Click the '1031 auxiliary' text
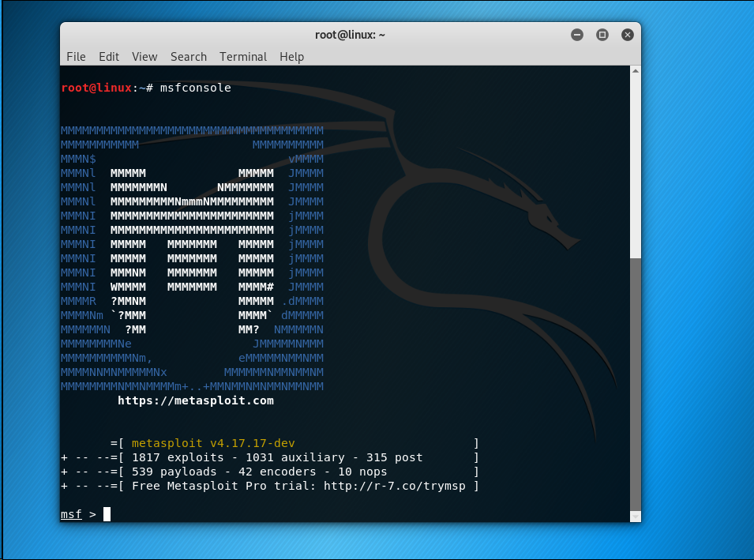 click(294, 457)
